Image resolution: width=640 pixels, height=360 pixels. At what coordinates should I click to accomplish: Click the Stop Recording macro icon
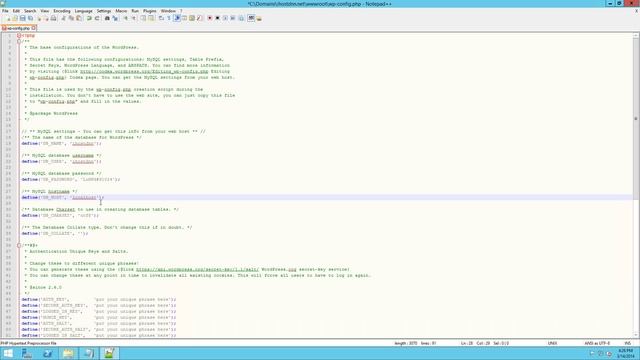pyautogui.click(x=217, y=18)
